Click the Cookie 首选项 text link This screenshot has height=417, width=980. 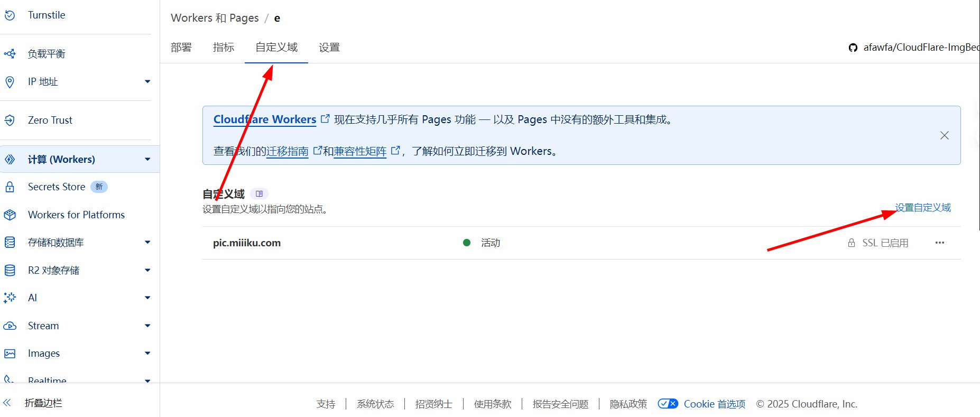coord(715,404)
